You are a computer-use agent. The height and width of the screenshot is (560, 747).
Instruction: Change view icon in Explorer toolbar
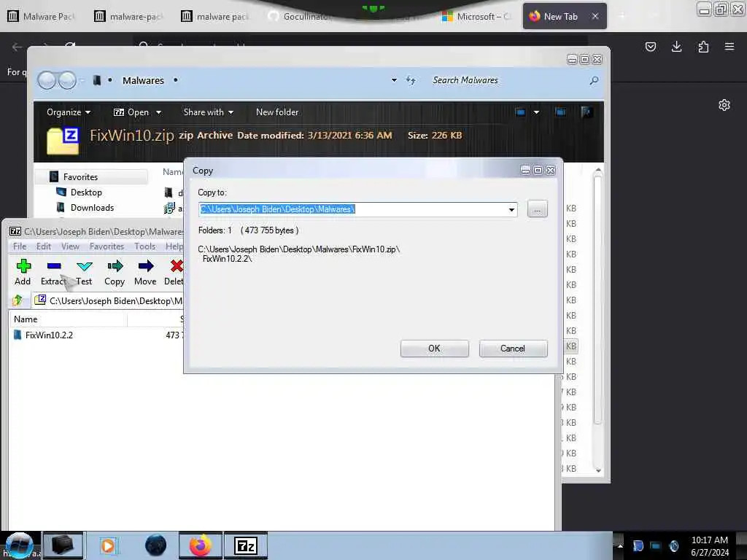(520, 112)
